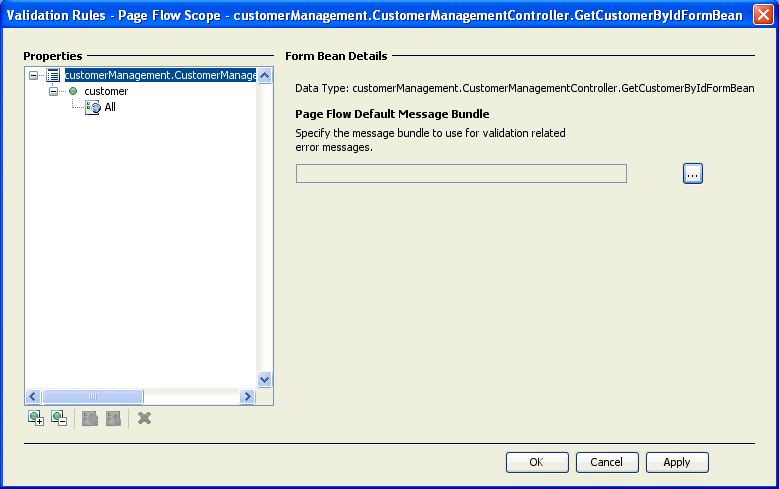Click the first greyed-out rule icon below the tree
Screen dimensions: 779x489
[90, 418]
